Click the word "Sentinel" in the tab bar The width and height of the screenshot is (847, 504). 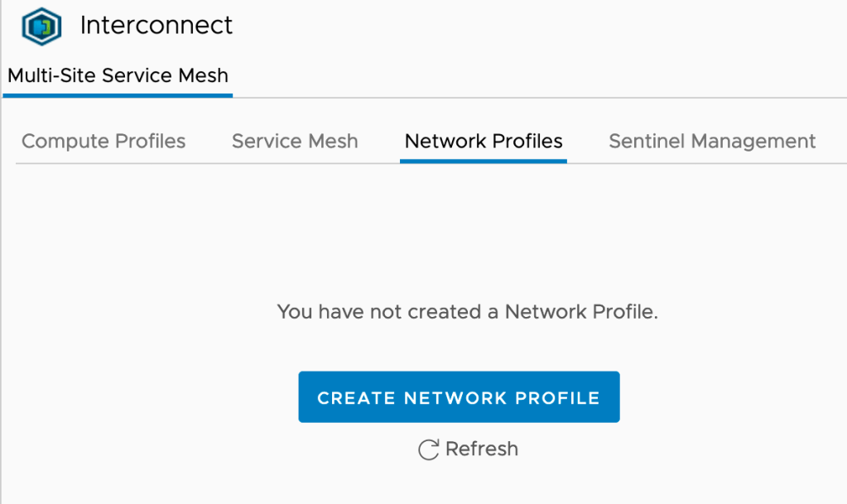point(646,142)
